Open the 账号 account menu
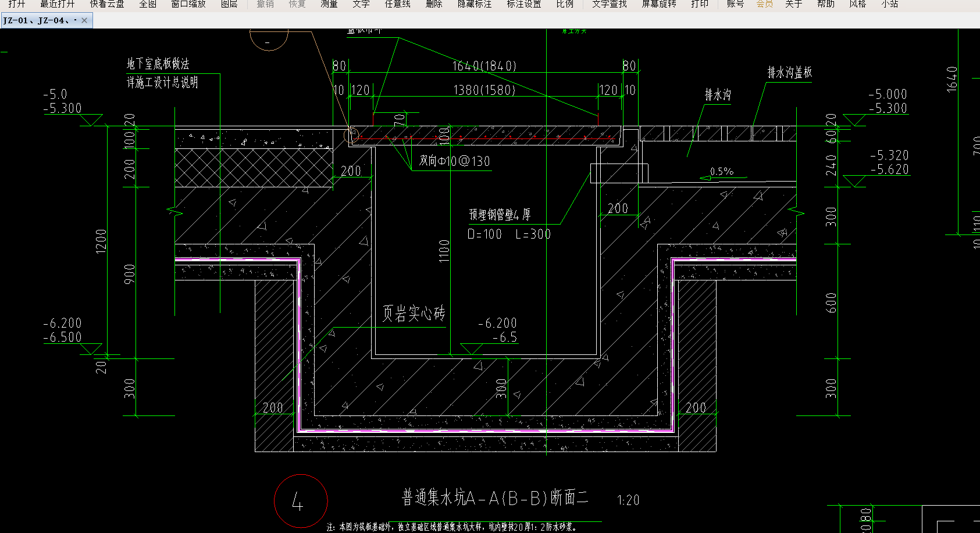This screenshot has height=533, width=980. click(x=735, y=3)
